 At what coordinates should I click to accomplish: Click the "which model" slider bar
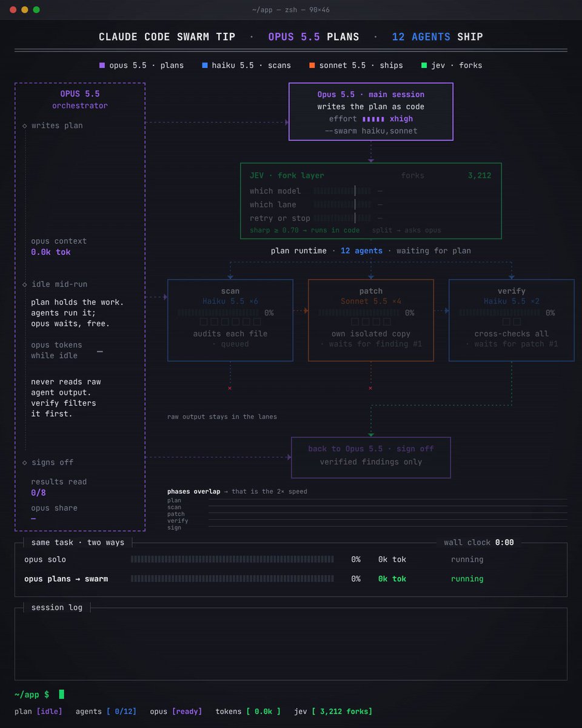pyautogui.click(x=343, y=191)
